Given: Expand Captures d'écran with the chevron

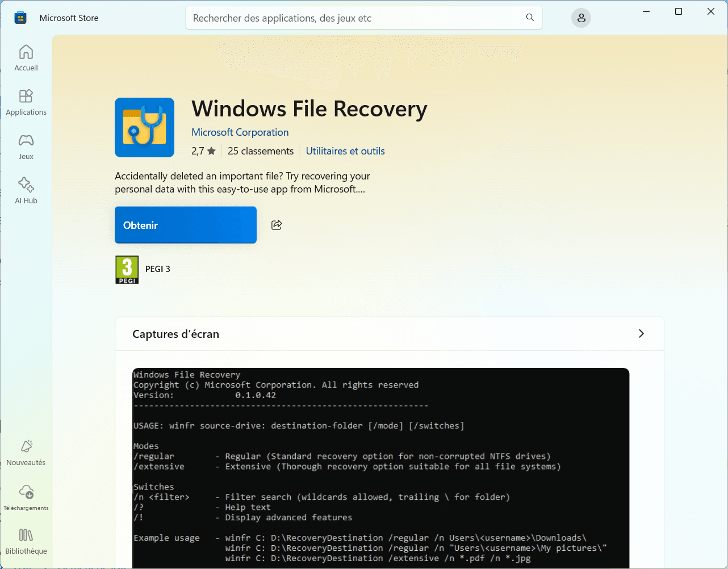Looking at the screenshot, I should pyautogui.click(x=641, y=333).
